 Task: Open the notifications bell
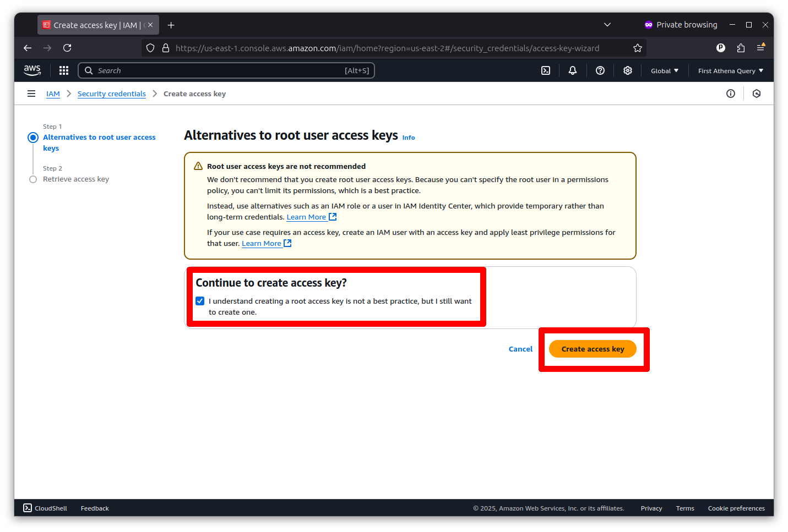coord(573,70)
